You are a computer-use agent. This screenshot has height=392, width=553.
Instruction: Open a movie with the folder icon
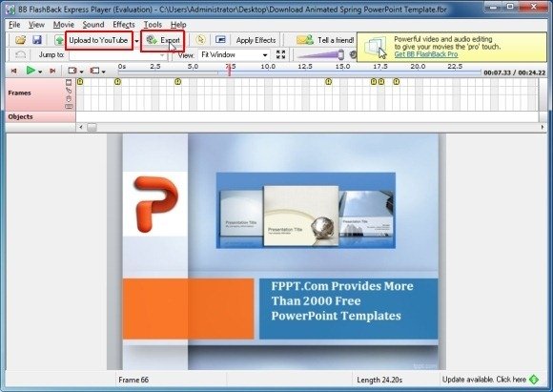pyautogui.click(x=20, y=40)
